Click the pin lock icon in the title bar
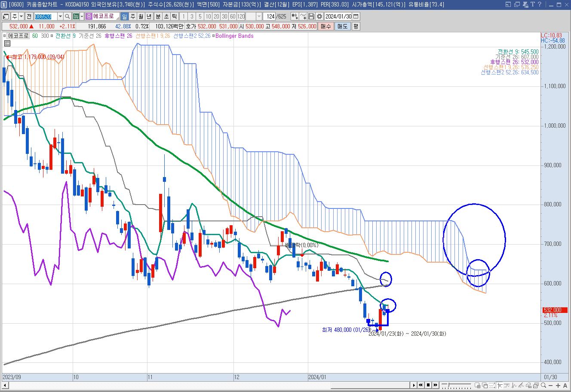This screenshot has height=392, width=571. (x=526, y=4)
